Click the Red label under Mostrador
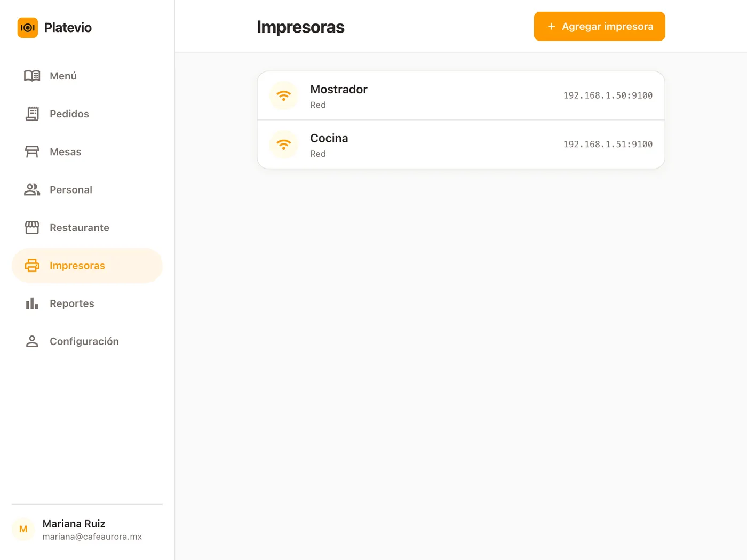Viewport: 747px width, 560px height. pos(318,105)
